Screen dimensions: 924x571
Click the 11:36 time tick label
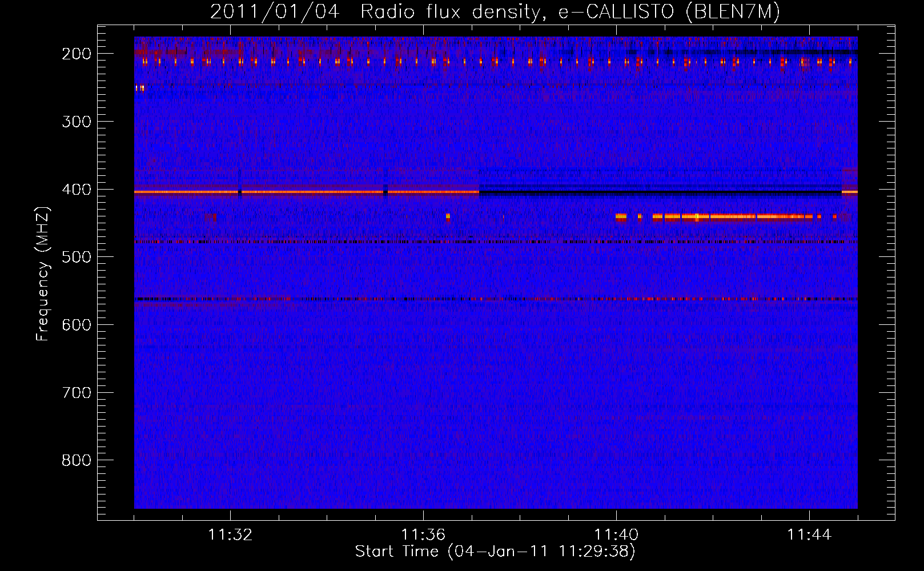(x=423, y=535)
